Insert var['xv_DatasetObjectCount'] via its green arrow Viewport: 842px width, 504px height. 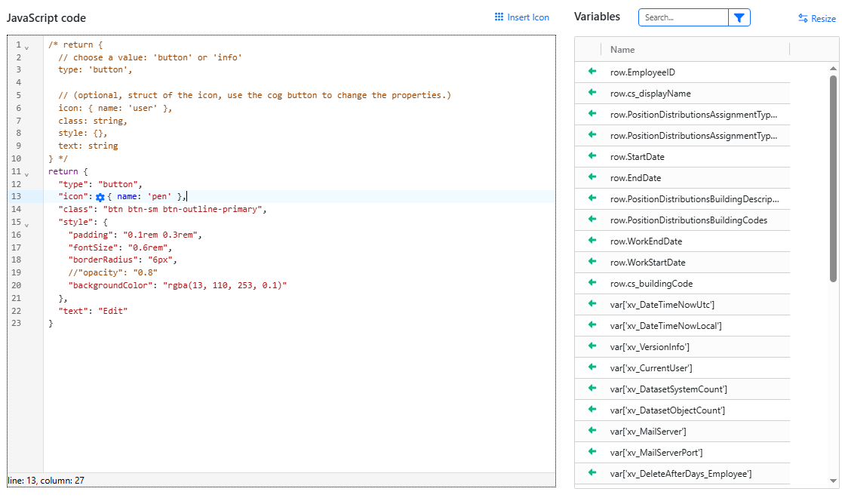point(592,409)
